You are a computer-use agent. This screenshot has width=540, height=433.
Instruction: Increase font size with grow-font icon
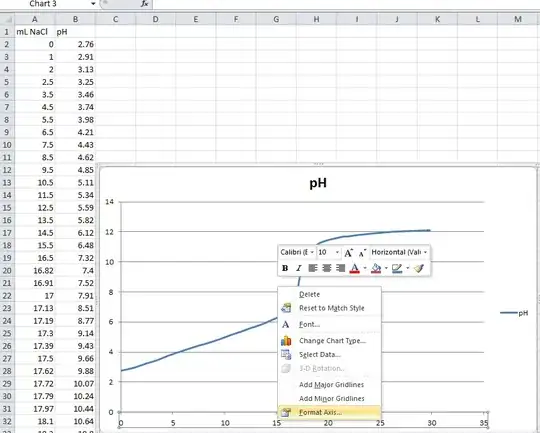click(348, 253)
